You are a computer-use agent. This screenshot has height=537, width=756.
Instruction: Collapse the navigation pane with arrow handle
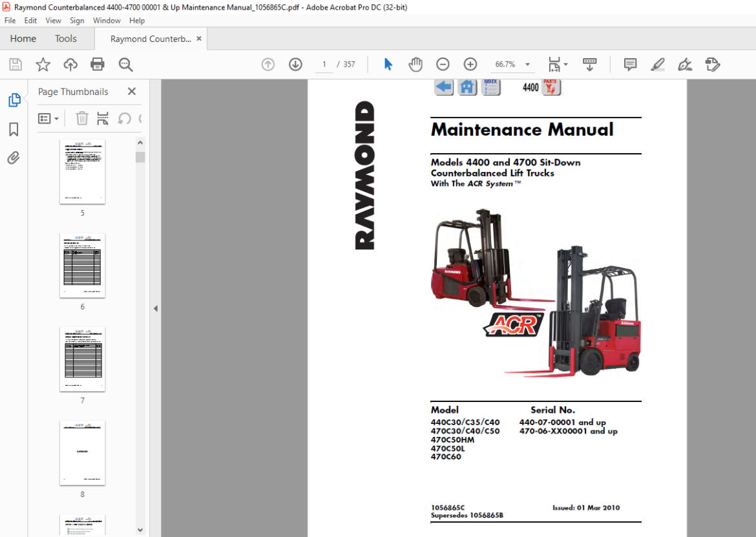coord(155,308)
